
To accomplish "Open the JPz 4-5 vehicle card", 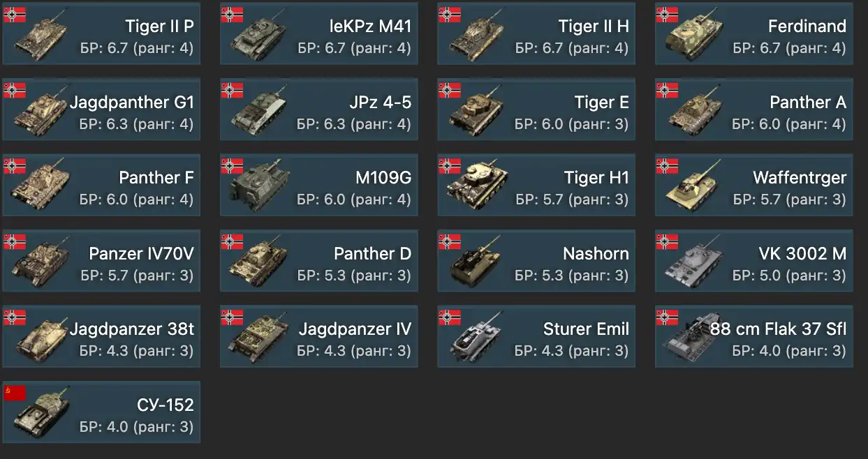I will (319, 110).
